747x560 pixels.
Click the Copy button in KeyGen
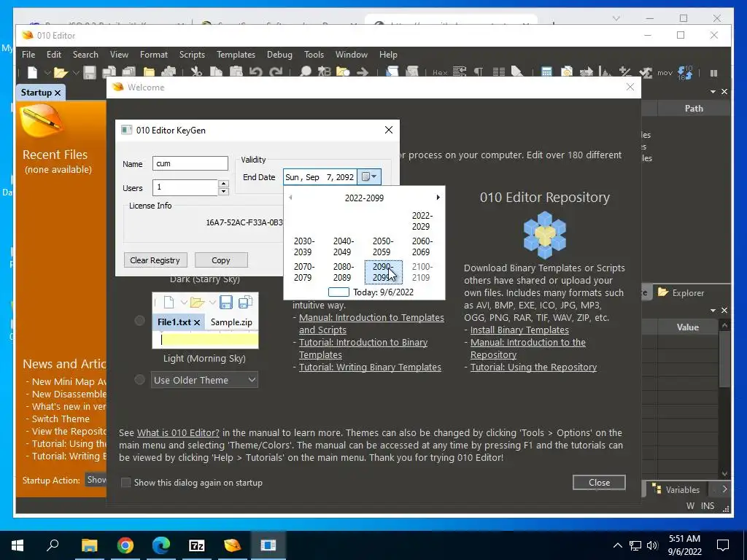tap(221, 260)
